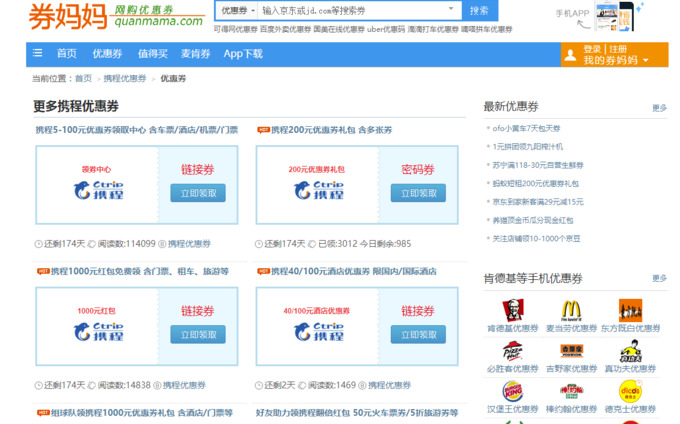
Task: Expand the 我的券妈妈 account dropdown
Action: tap(646, 60)
